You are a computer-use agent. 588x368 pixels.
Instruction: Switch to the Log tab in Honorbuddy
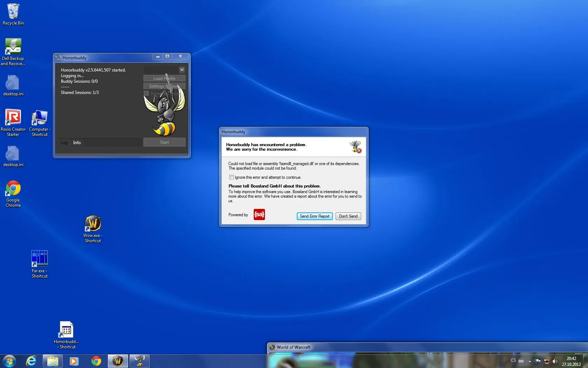[64, 143]
